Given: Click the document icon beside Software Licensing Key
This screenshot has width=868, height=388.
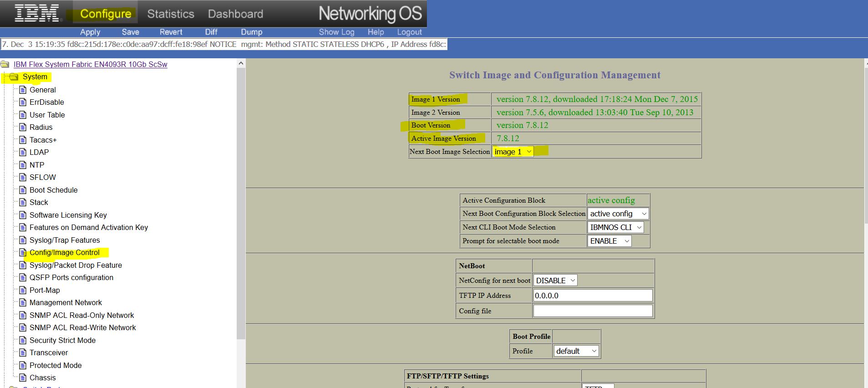Looking at the screenshot, I should [x=23, y=215].
